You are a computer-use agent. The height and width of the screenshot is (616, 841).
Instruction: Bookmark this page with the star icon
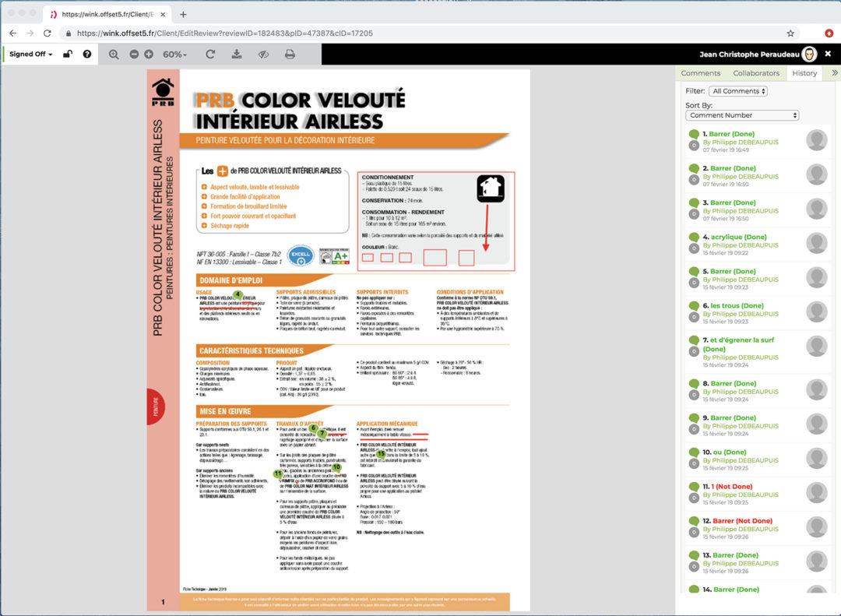pos(790,33)
